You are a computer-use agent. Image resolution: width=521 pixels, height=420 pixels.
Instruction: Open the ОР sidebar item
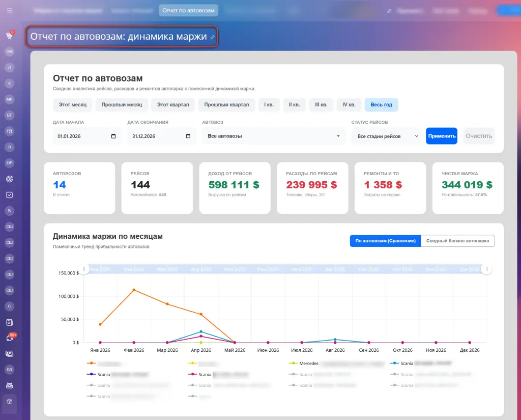pyautogui.click(x=9, y=163)
